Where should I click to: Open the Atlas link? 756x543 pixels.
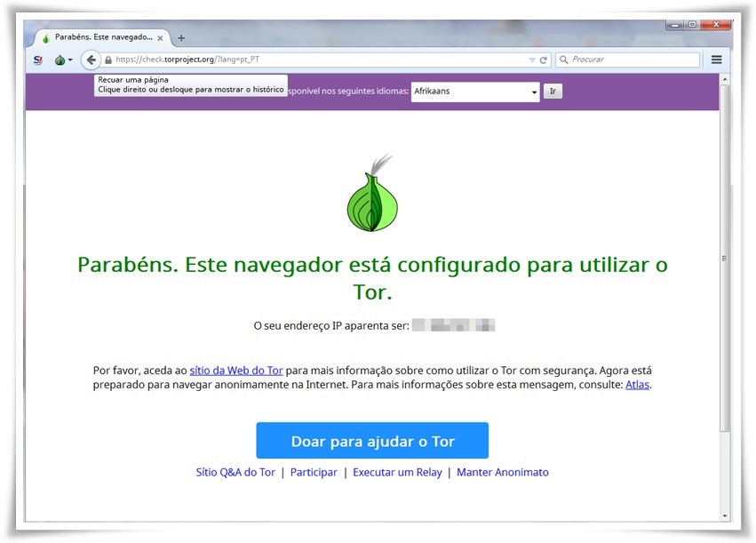point(637,384)
